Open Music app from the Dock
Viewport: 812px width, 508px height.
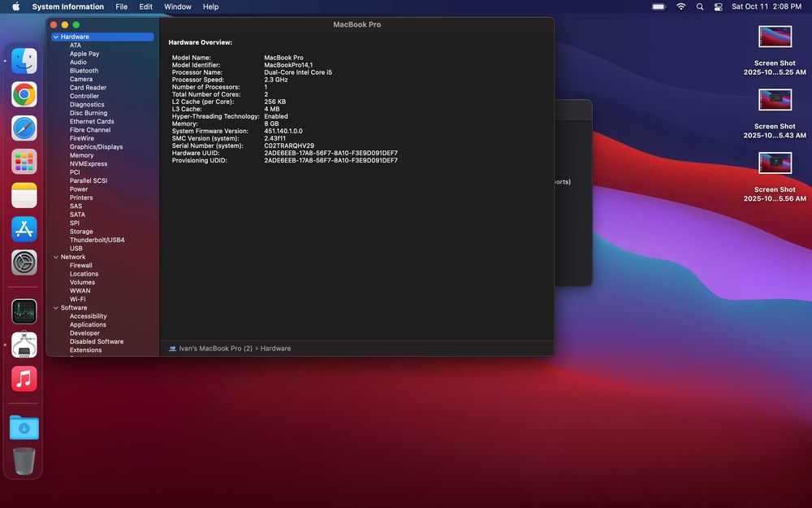coord(24,379)
